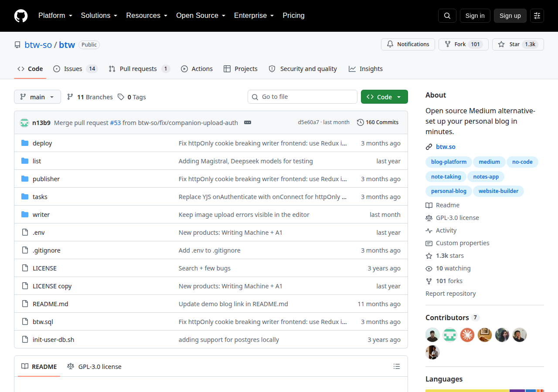
Task: Click the link icon beside btw.so
Action: pyautogui.click(x=429, y=147)
